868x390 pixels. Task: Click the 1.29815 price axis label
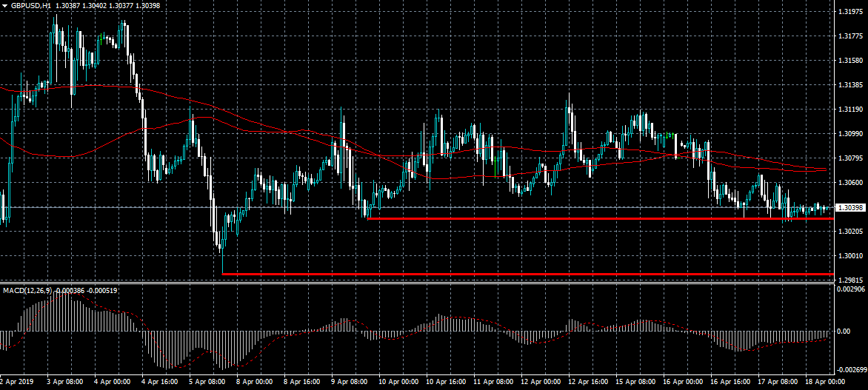[849, 280]
